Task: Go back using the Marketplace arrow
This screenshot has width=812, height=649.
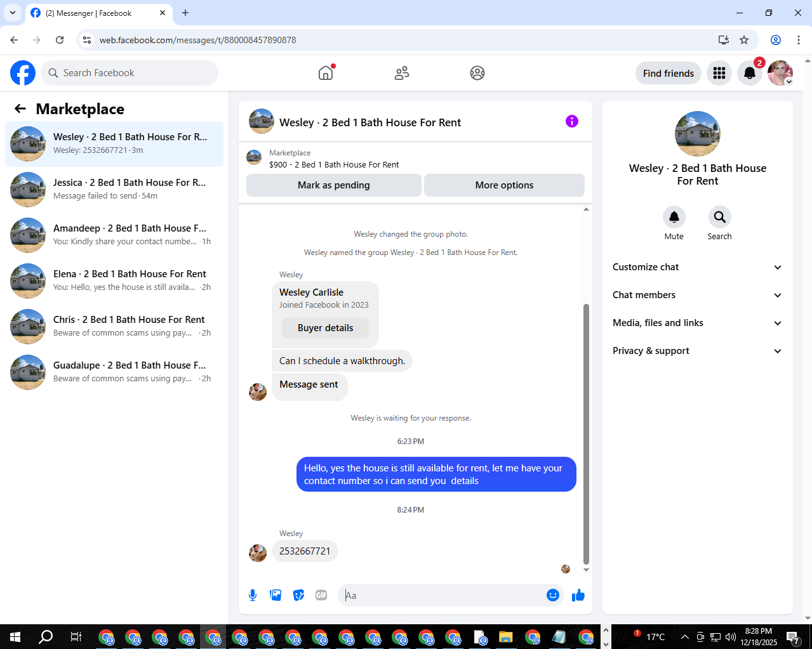Action: [20, 108]
